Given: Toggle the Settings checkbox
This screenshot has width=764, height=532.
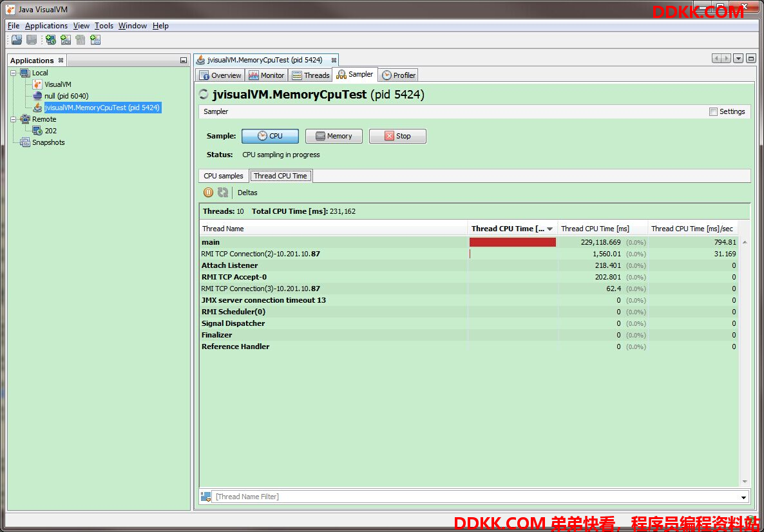Looking at the screenshot, I should pyautogui.click(x=713, y=111).
